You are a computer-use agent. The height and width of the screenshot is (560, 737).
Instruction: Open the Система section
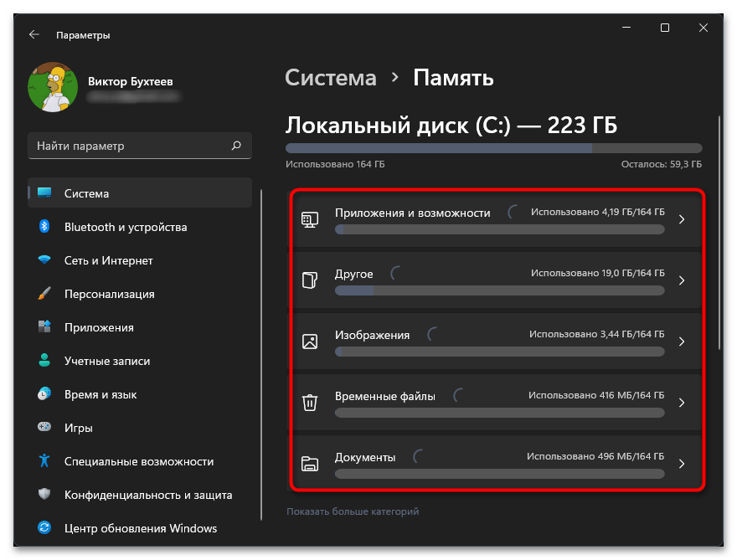140,193
